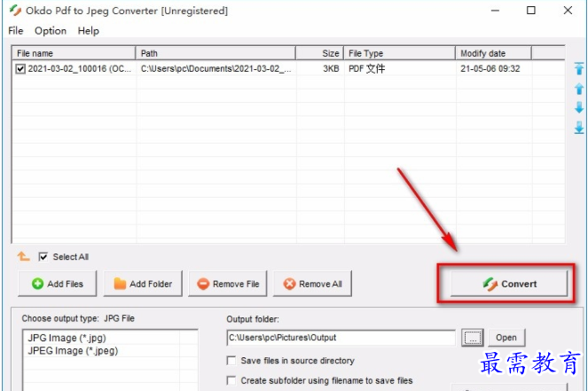The height and width of the screenshot is (391, 588).
Task: Click the path cell C:\Users\pc\Documents\2021-03-02_...
Action: pos(216,68)
